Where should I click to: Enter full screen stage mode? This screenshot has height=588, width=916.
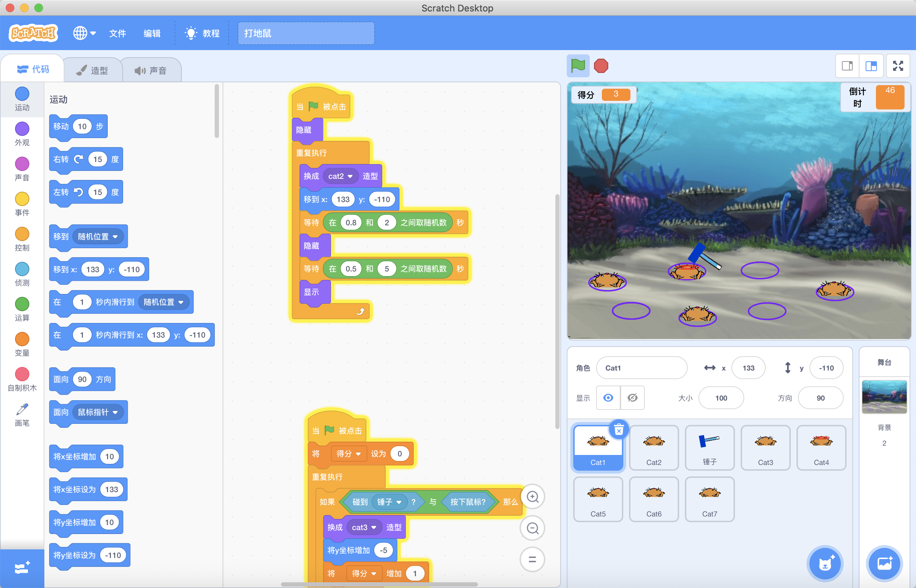click(x=898, y=66)
